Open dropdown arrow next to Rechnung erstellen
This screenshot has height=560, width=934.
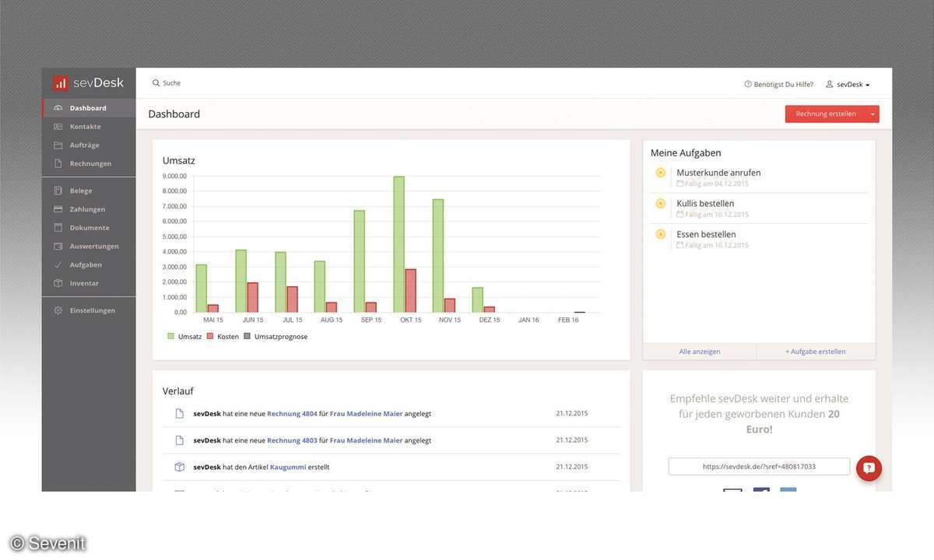coord(873,114)
